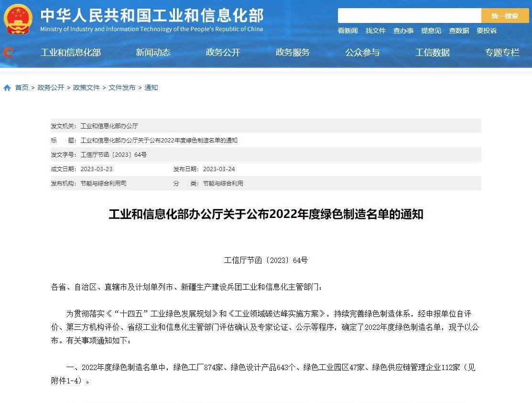This screenshot has height=403, width=532.
Task: Select the 提意见 quick link
Action: 431,31
